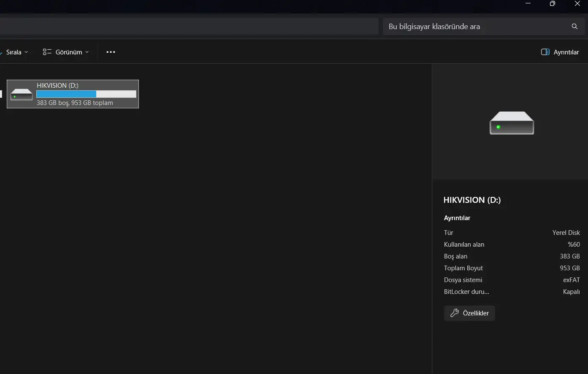588x374 pixels.
Task: Focus the 'Bu bilgisayar klasöründe ara' search box
Action: click(484, 26)
